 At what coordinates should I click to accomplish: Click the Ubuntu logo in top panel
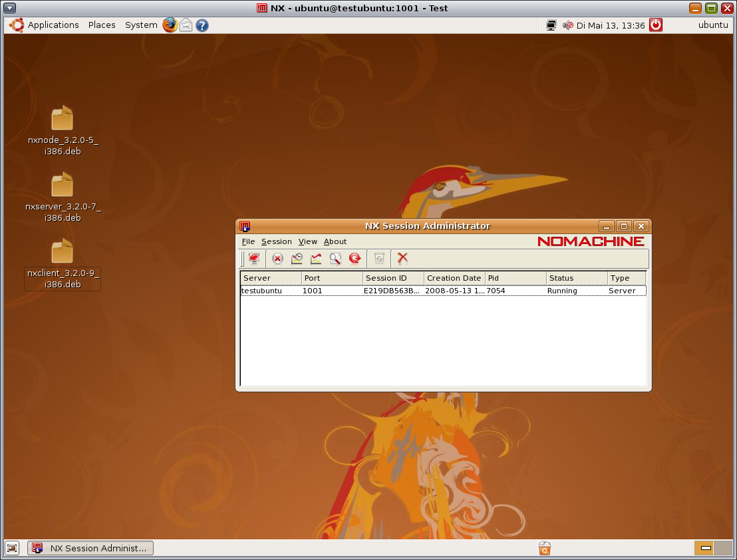pos(17,25)
